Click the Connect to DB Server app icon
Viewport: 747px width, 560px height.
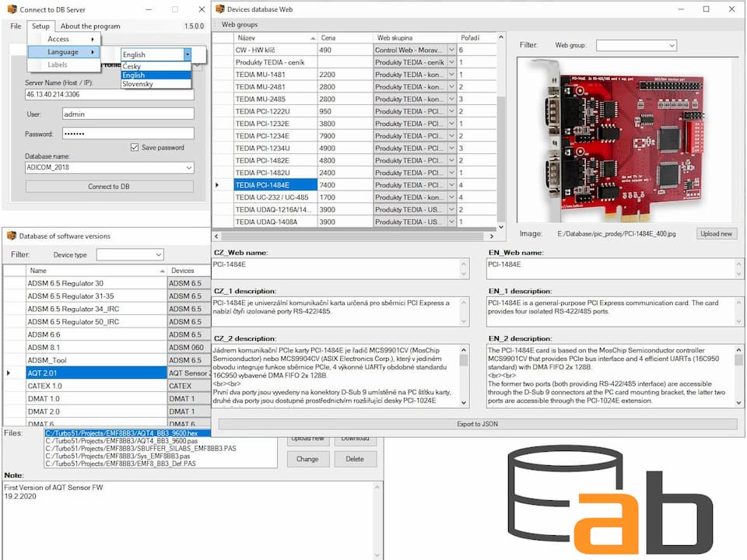pyautogui.click(x=12, y=9)
